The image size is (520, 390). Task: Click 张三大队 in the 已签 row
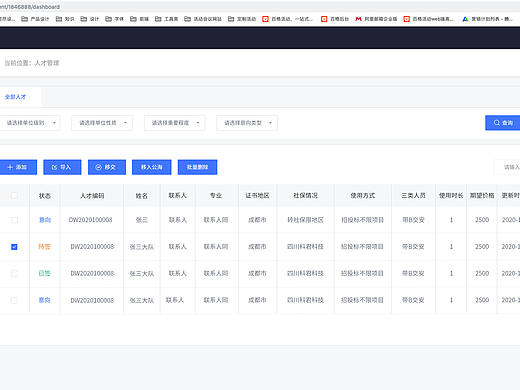click(x=142, y=274)
